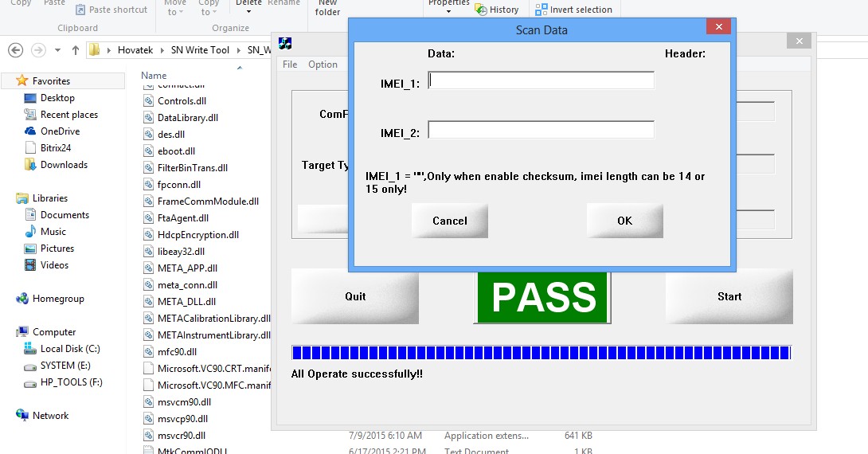Screen dimensions: 868x454
Task: Select Computer in navigation pane
Action: tap(53, 331)
